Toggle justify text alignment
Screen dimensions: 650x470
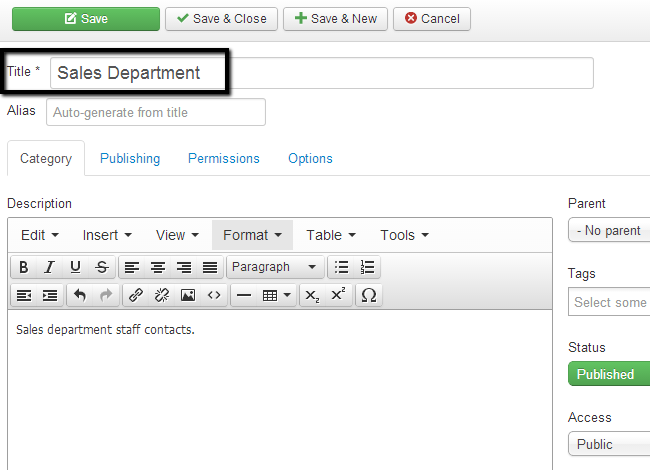point(210,267)
